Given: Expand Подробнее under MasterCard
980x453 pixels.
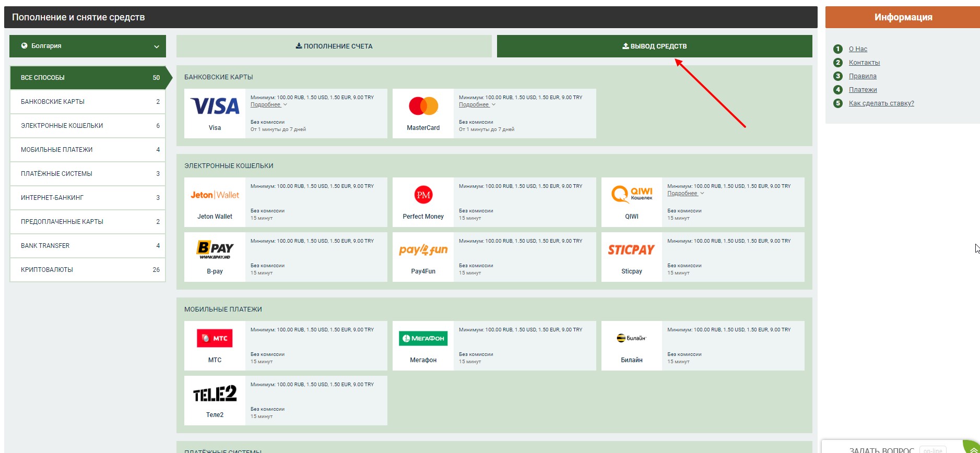Looking at the screenshot, I should (x=477, y=105).
